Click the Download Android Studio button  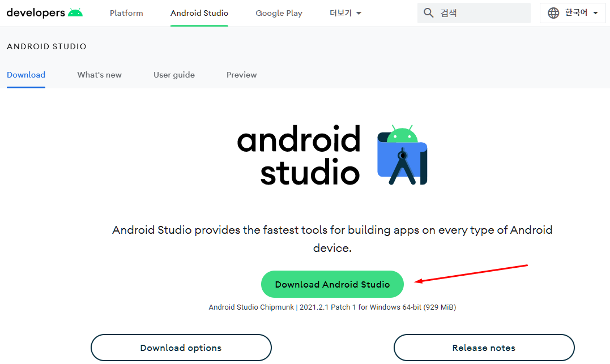click(x=332, y=284)
